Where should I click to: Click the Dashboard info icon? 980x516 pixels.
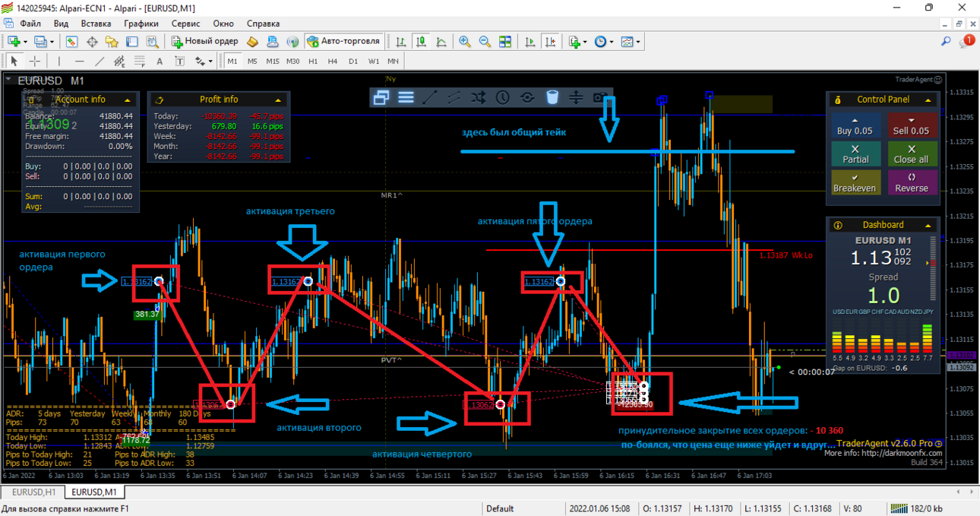point(838,225)
